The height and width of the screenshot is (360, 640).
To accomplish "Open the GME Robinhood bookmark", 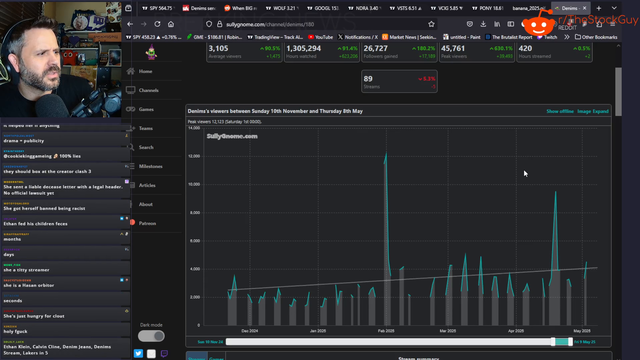I will click(x=214, y=37).
